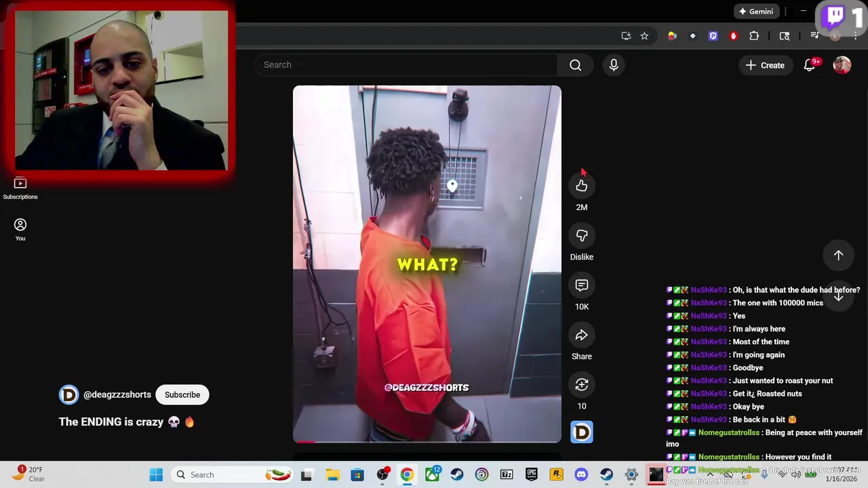Click the Remix icon showing 10
This screenshot has width=868, height=488.
(x=581, y=384)
